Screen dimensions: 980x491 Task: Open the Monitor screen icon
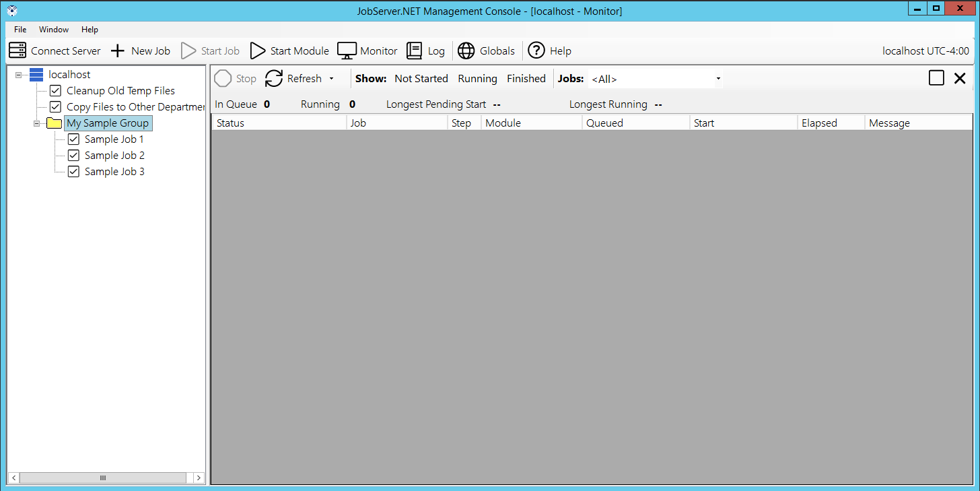coord(347,51)
